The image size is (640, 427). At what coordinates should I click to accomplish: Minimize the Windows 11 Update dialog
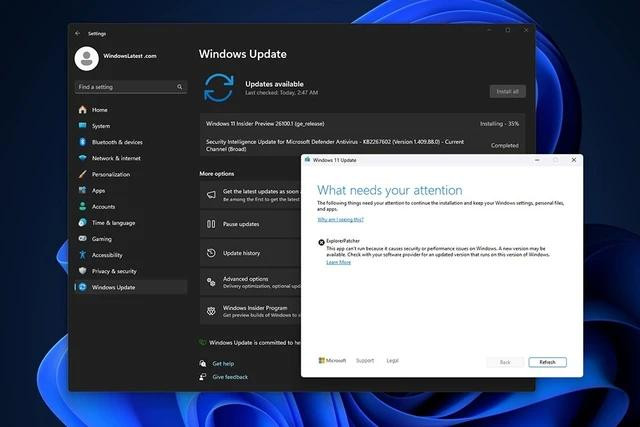tap(537, 160)
